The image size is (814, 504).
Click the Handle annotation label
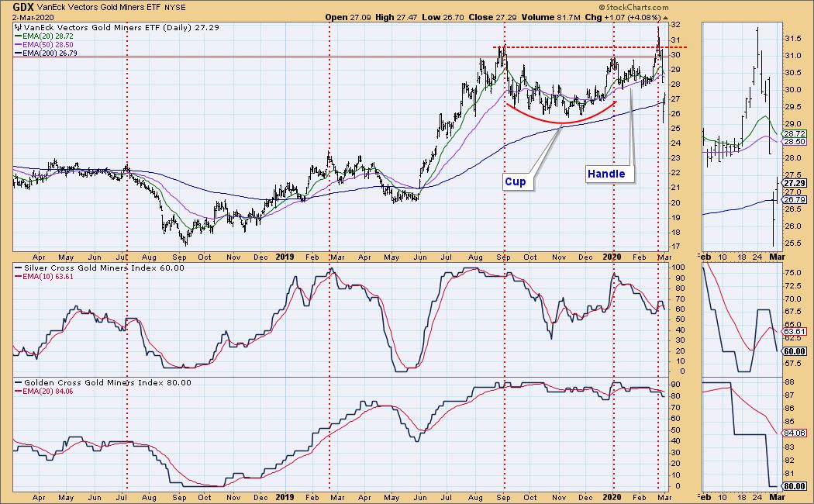(606, 174)
